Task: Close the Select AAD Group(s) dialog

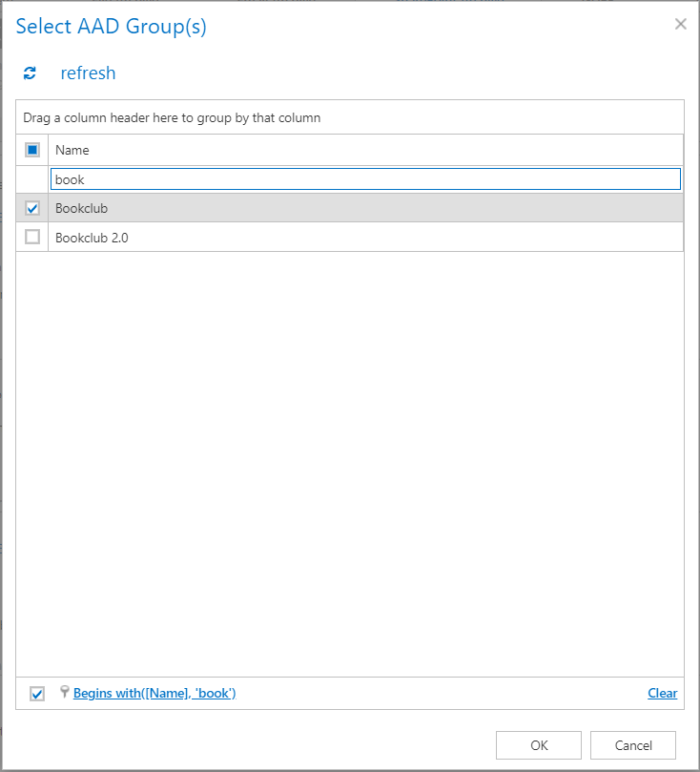Action: coord(680,25)
